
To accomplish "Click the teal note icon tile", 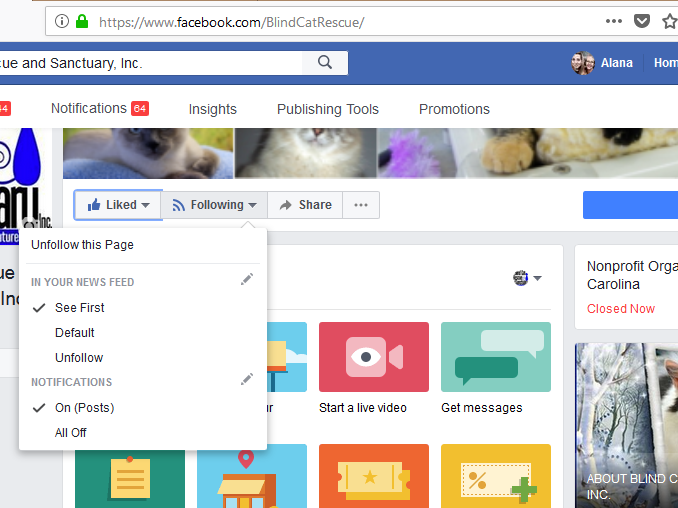I will (130, 479).
